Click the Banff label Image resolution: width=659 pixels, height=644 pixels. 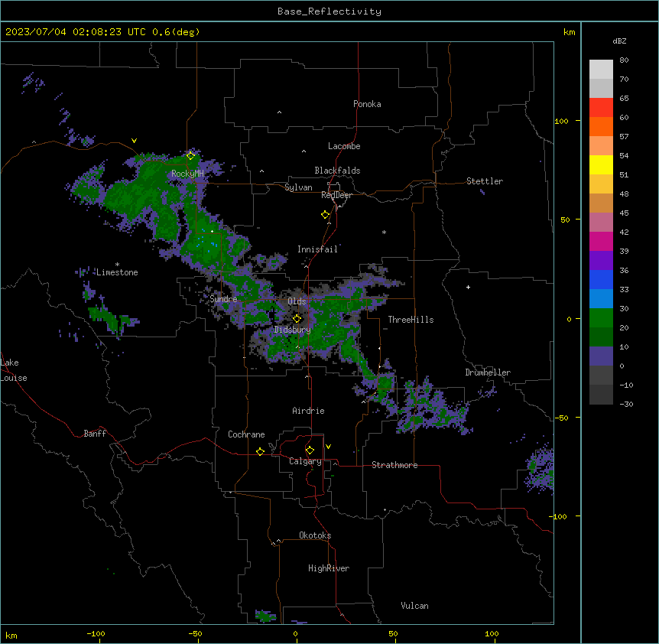tap(95, 434)
